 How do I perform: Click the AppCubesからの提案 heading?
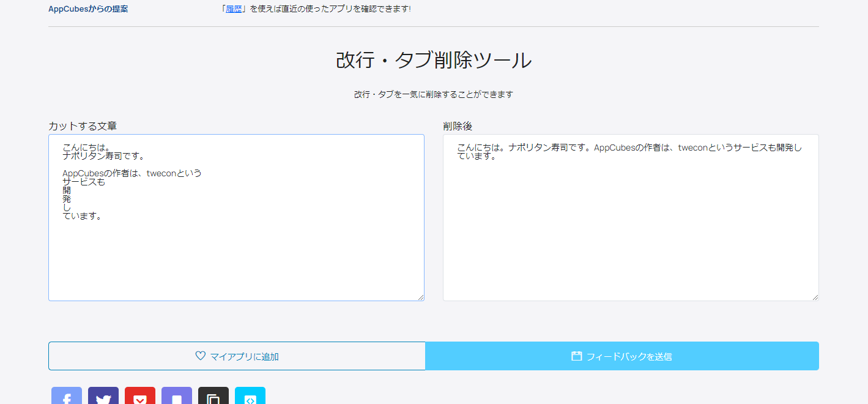click(88, 9)
